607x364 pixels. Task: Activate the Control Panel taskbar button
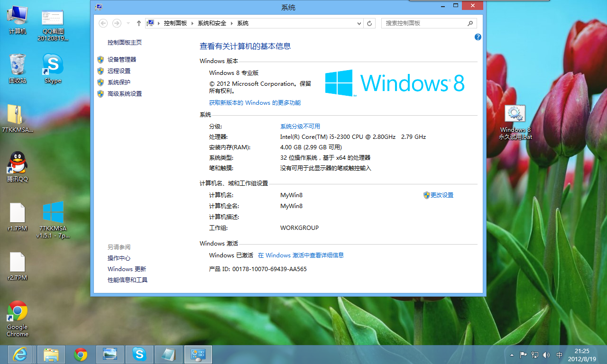pyautogui.click(x=198, y=354)
